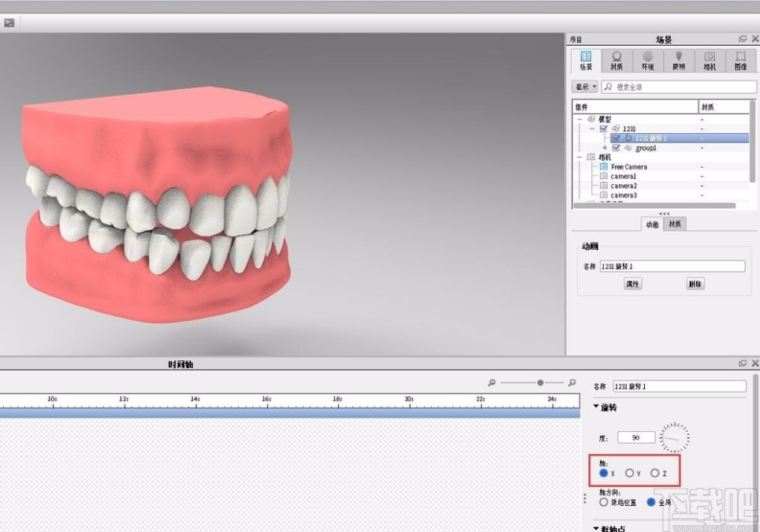Screen dimensions: 760x532
Task: Click the 属性 button
Action: point(632,284)
